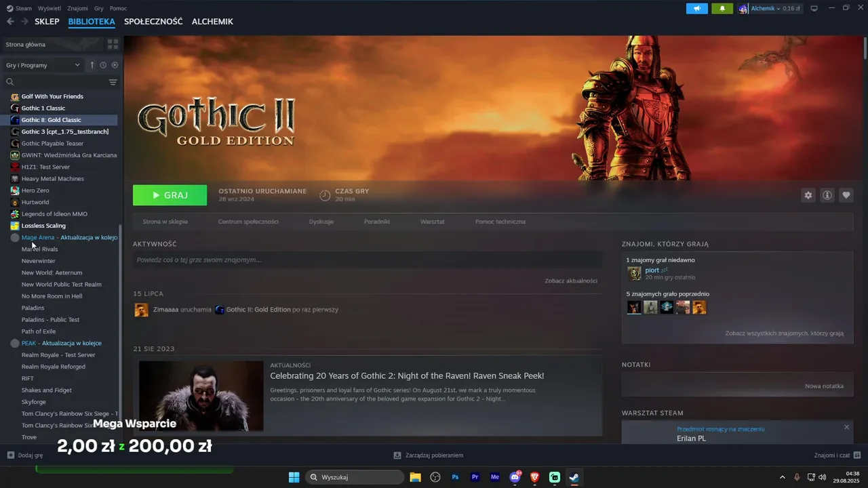This screenshot has height=488, width=868.
Task: Open game settings gear icon
Action: tap(808, 195)
